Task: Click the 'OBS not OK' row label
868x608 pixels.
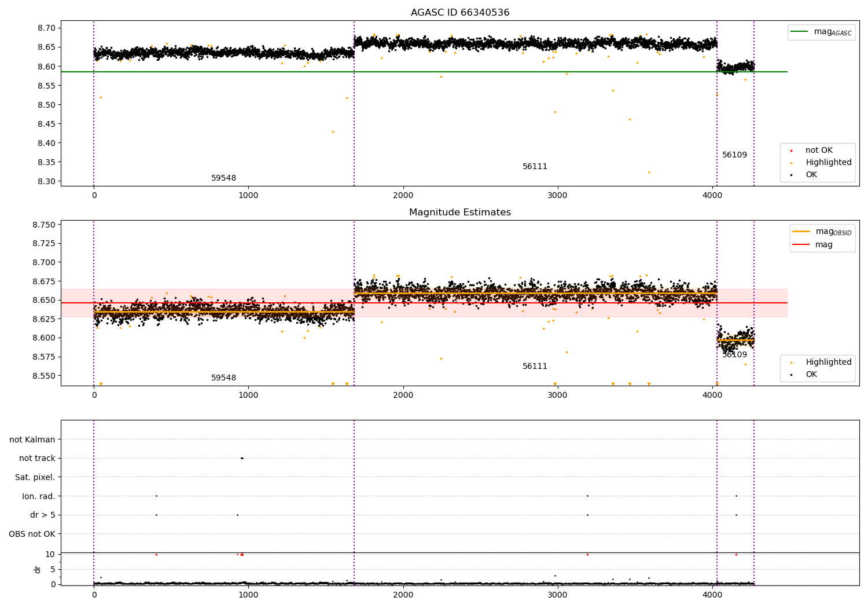Action: pyautogui.click(x=32, y=534)
